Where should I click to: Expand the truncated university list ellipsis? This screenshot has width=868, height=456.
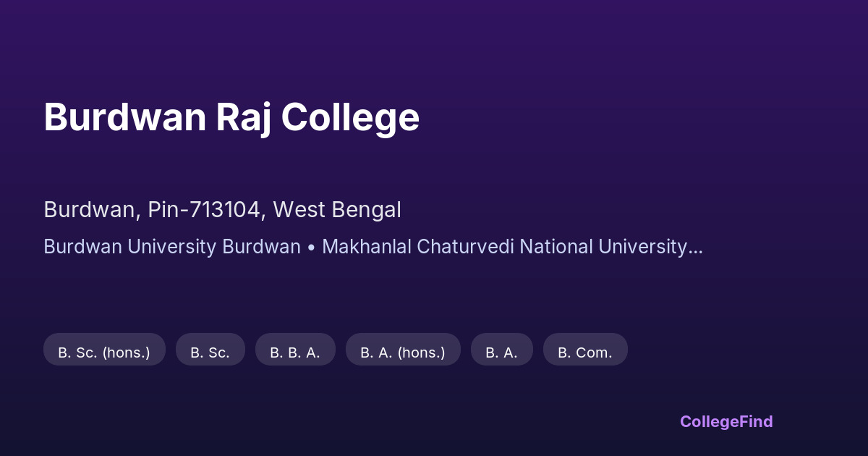(696, 248)
